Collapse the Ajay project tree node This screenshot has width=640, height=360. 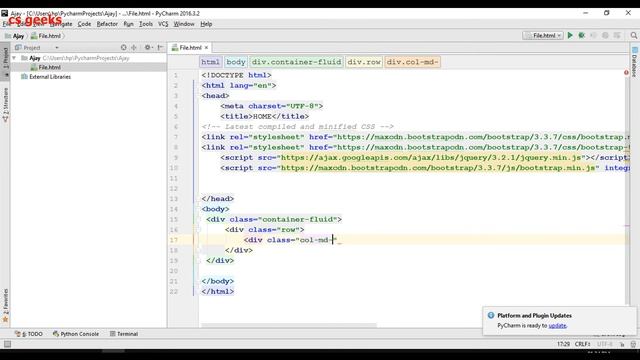click(x=14, y=58)
